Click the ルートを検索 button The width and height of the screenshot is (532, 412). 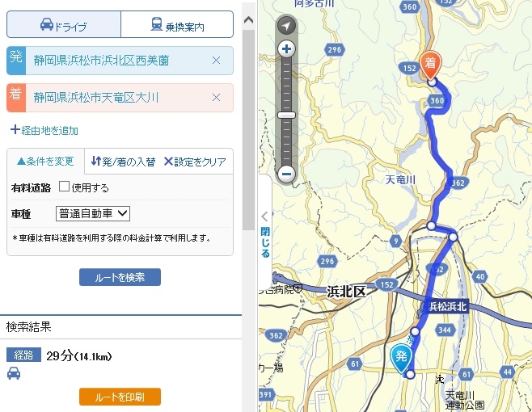120,277
